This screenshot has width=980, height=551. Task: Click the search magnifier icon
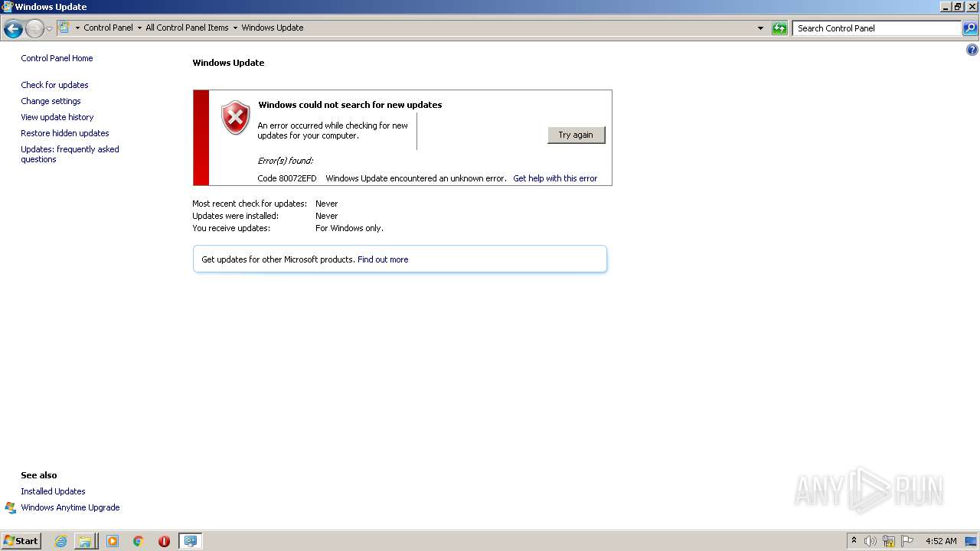point(970,28)
